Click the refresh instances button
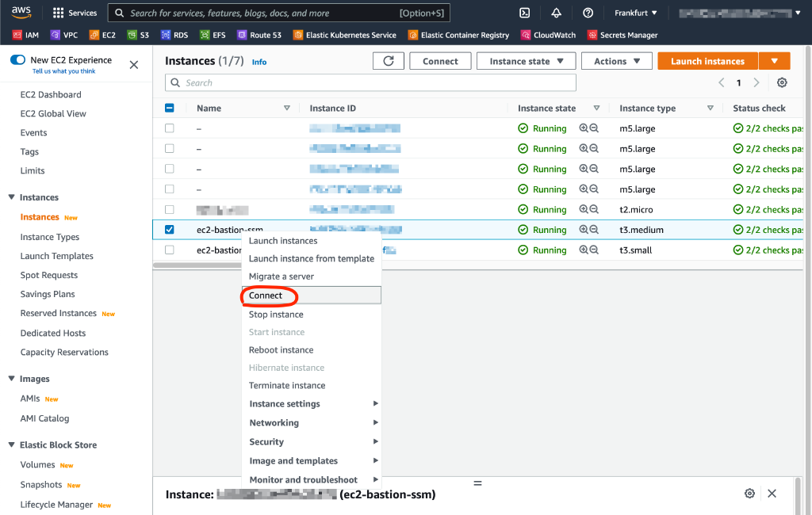The image size is (812, 515). pos(389,61)
